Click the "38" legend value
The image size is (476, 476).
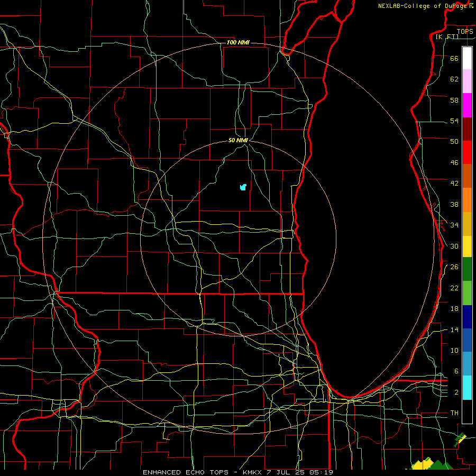454,204
